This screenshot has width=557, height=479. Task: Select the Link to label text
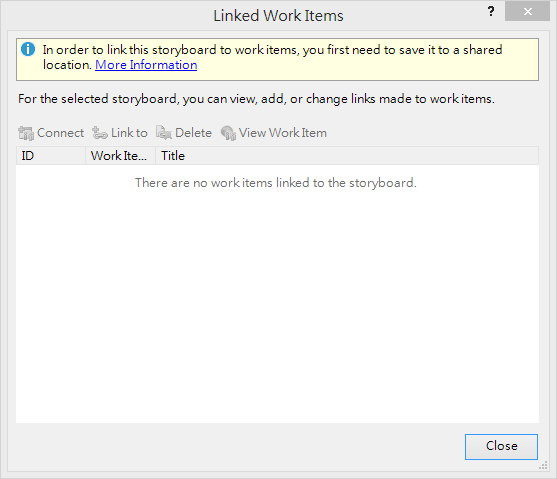[x=129, y=133]
